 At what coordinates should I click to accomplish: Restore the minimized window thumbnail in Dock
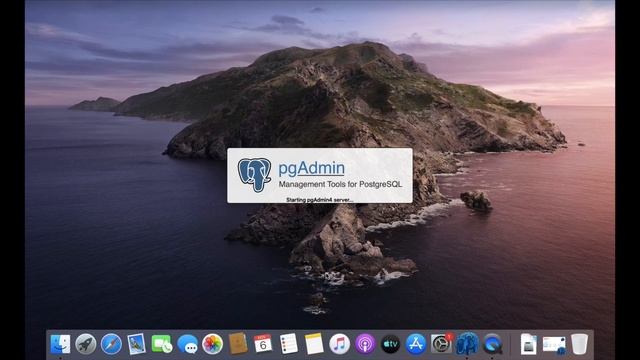554,345
